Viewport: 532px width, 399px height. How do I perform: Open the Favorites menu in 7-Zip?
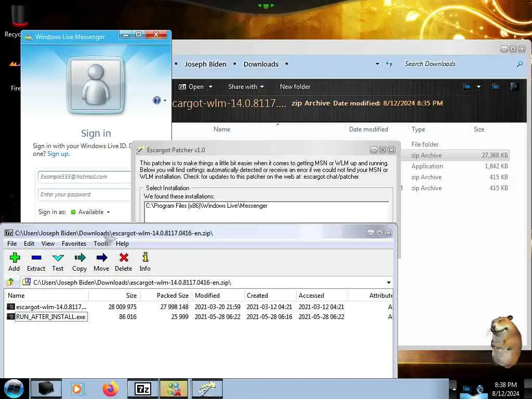[x=74, y=244]
